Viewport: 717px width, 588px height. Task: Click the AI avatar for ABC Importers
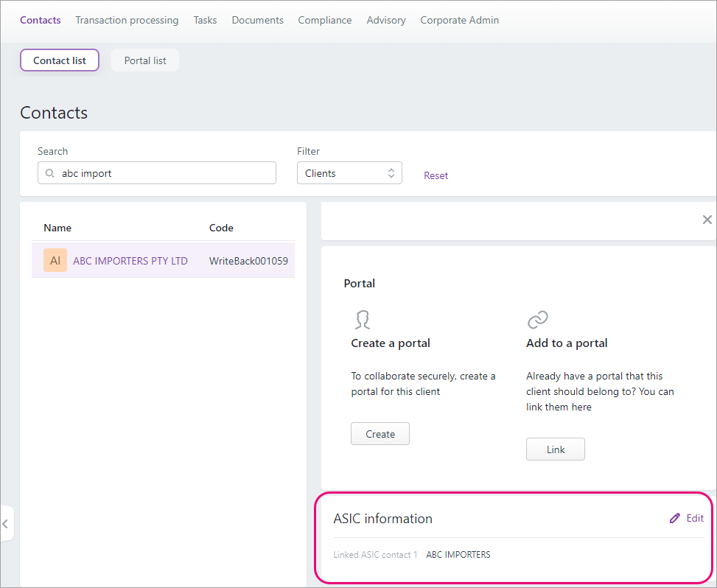pos(55,261)
